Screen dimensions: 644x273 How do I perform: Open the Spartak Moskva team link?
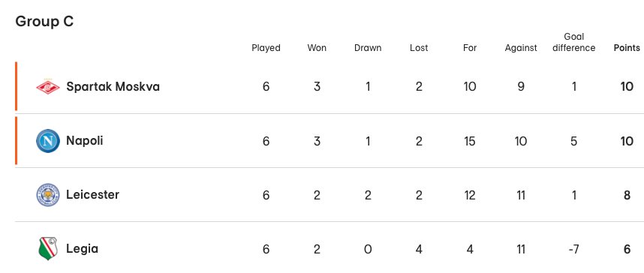pyautogui.click(x=113, y=86)
